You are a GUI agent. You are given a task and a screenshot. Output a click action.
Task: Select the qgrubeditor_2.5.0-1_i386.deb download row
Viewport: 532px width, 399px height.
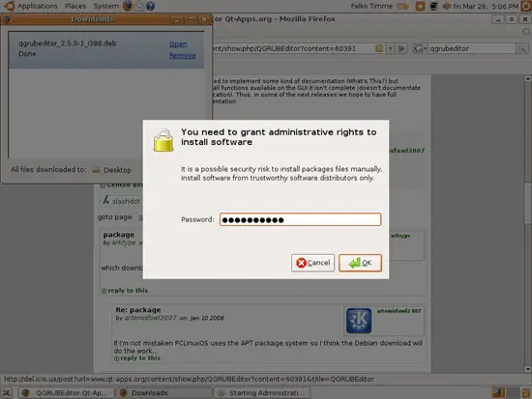pos(106,50)
